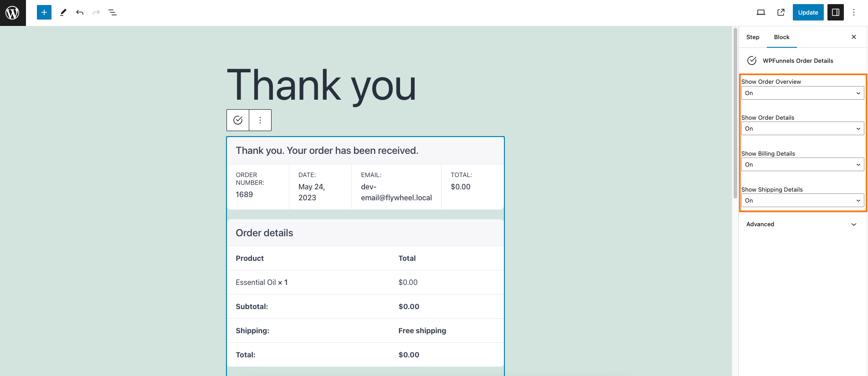Open Show Billing Details dropdown
This screenshot has width=868, height=376.
803,164
